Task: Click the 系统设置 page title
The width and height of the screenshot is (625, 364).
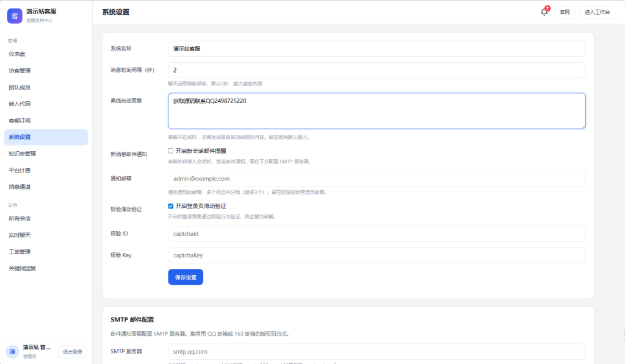Action: point(115,12)
